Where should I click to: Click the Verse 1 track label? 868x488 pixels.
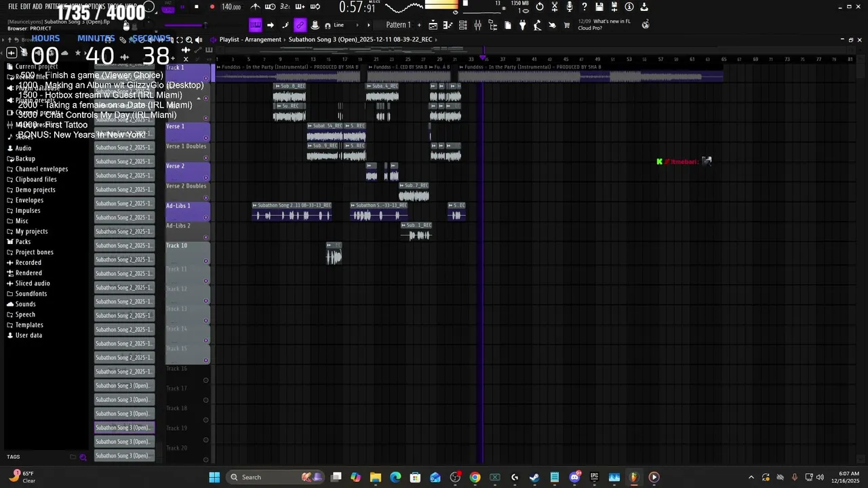tap(188, 131)
